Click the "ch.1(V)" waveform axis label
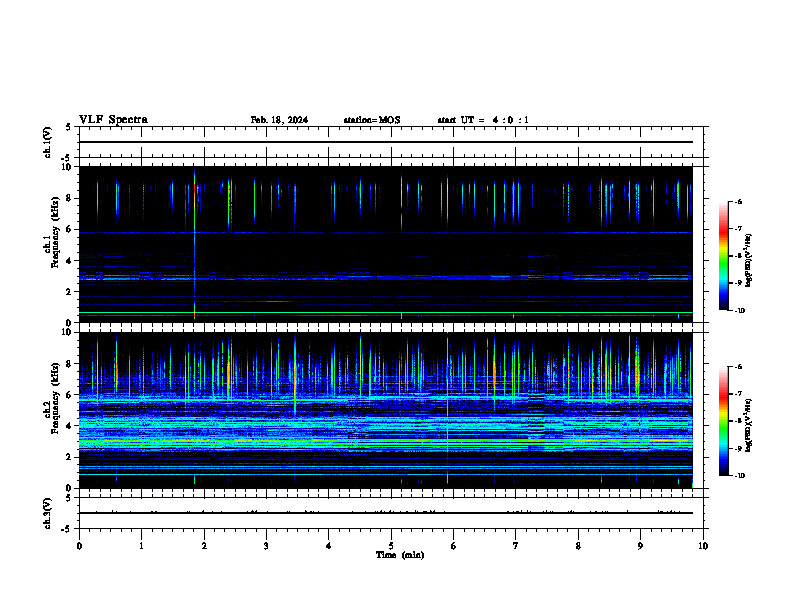The width and height of the screenshot is (792, 612). tap(47, 142)
